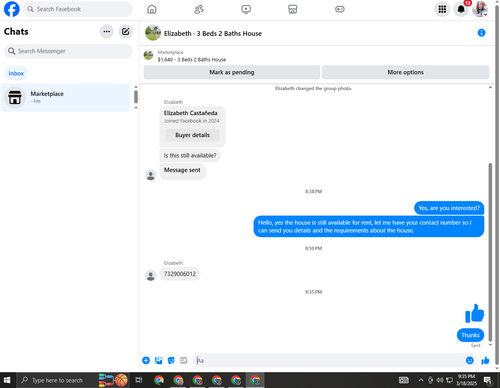The image size is (500, 388).
Task: Click the More options button
Action: coord(405,72)
